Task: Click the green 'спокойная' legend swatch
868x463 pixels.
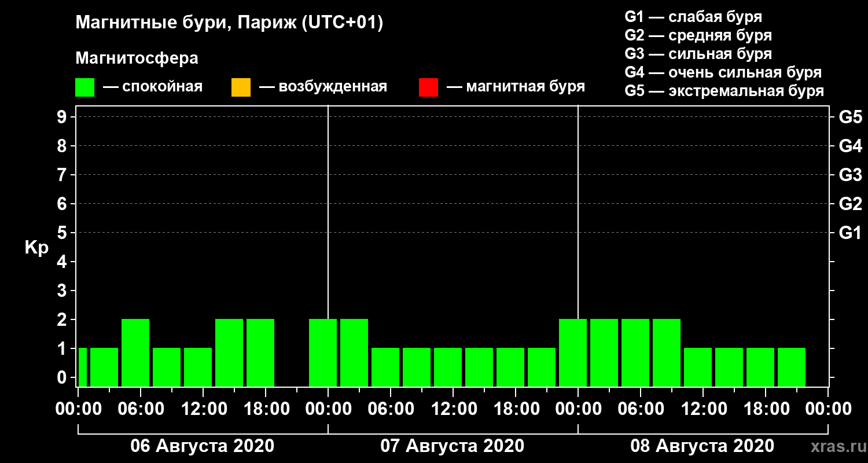Action: tap(85, 87)
